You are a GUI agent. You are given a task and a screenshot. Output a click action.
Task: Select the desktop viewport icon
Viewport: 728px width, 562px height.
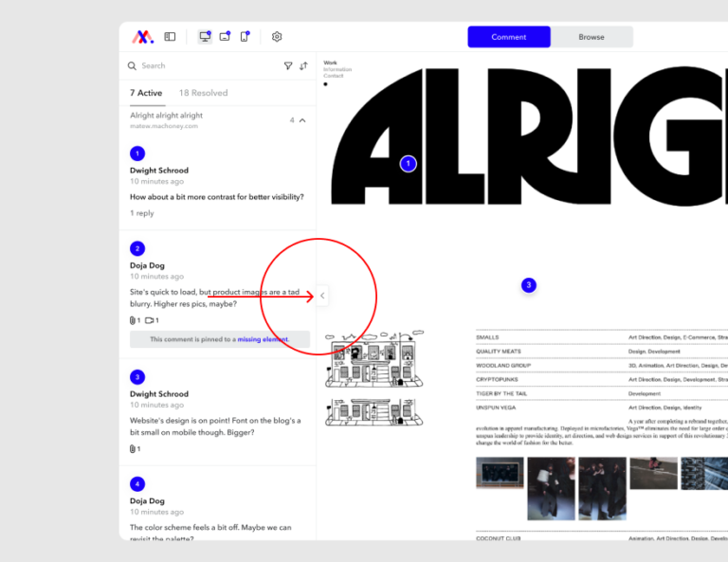[x=205, y=37]
